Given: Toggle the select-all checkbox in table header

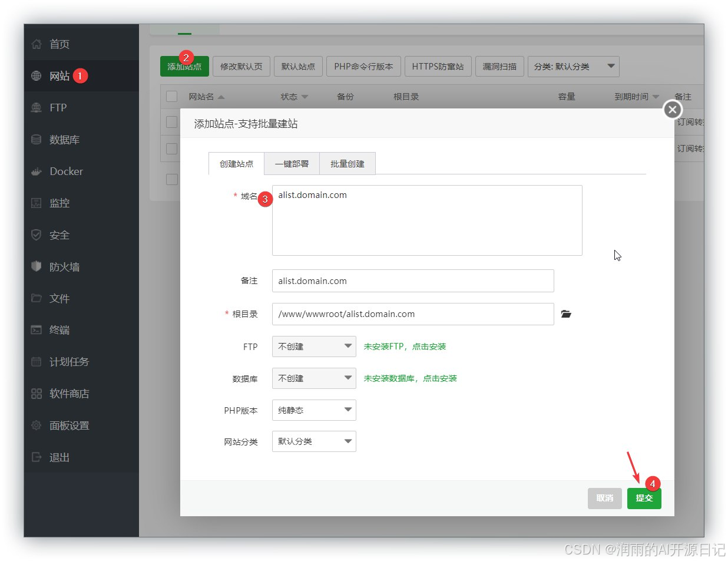Looking at the screenshot, I should 172,97.
